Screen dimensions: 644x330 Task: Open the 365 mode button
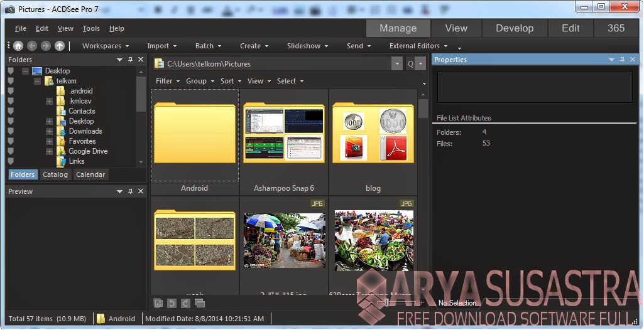[616, 28]
